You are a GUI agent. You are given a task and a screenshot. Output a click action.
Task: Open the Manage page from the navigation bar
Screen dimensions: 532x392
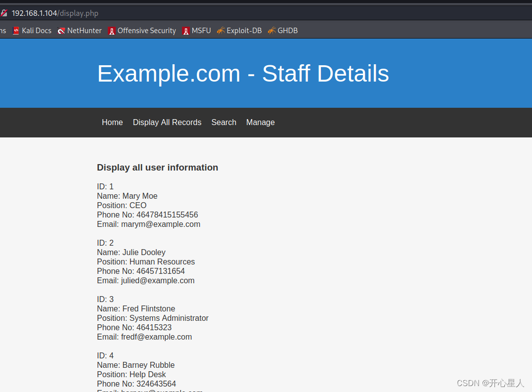pos(260,123)
